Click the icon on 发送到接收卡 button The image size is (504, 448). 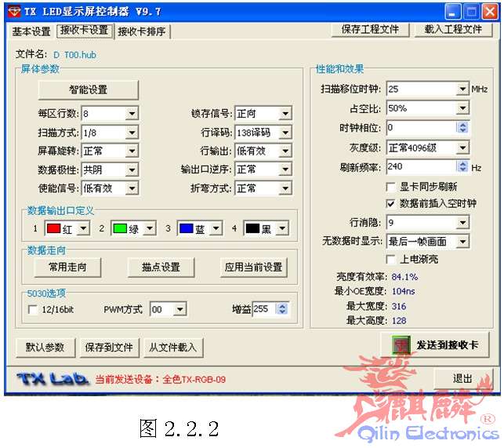pos(401,345)
